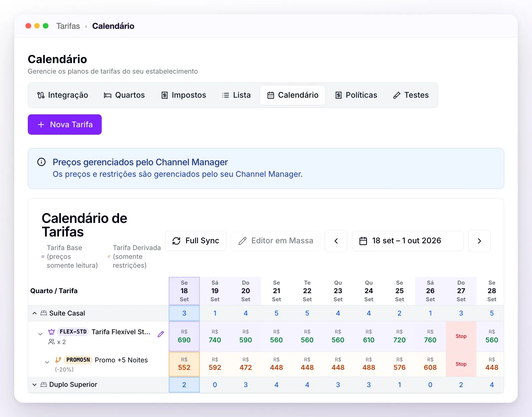The width and height of the screenshot is (532, 417).
Task: Click the 690 price cell for FLEX-STD
Action: pos(184,336)
